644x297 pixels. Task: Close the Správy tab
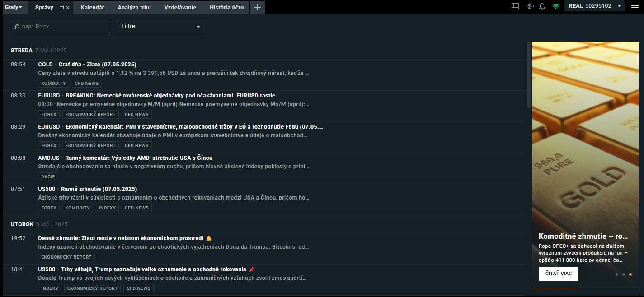tap(68, 8)
